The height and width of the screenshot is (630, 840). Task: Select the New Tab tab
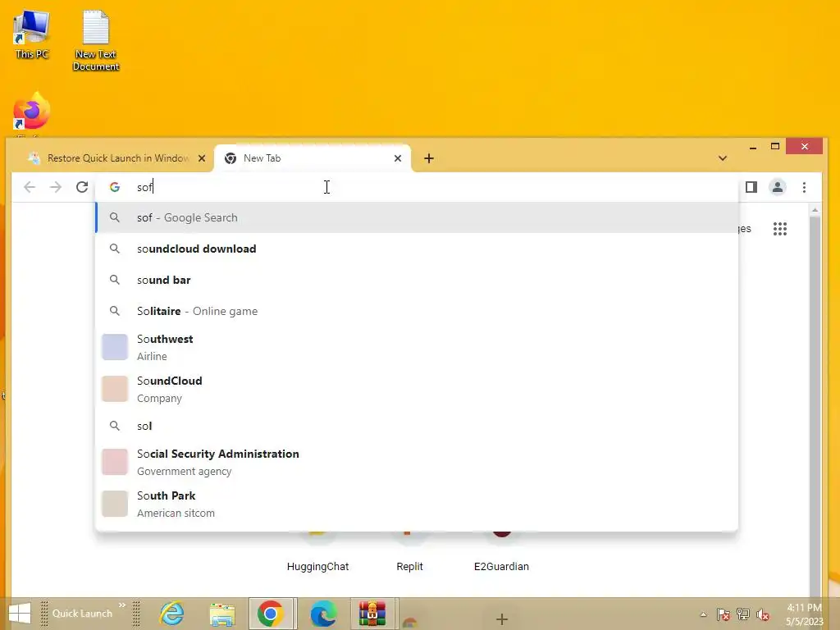coord(313,158)
